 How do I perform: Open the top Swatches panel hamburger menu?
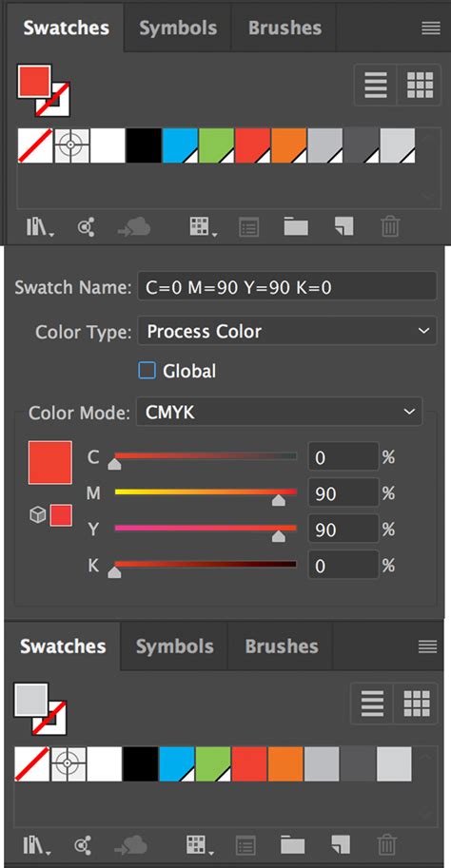(x=430, y=29)
